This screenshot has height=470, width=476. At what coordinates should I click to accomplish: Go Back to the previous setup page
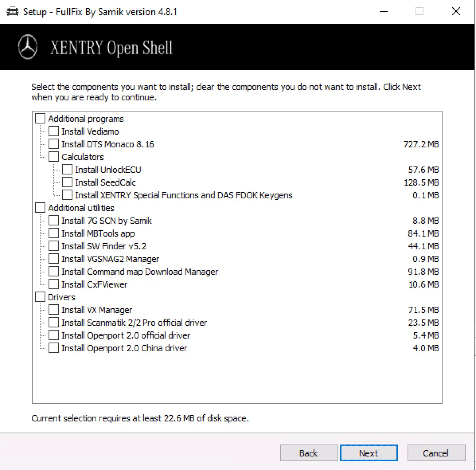(x=309, y=453)
